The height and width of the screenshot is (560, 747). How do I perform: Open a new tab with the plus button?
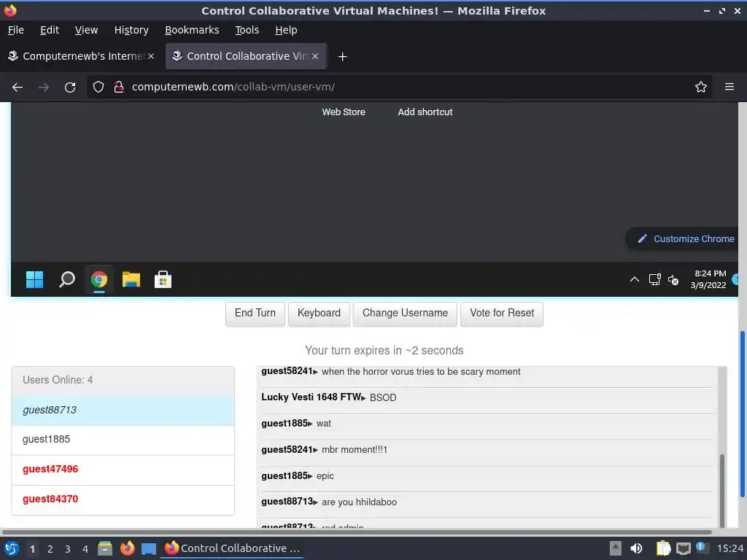tap(342, 57)
